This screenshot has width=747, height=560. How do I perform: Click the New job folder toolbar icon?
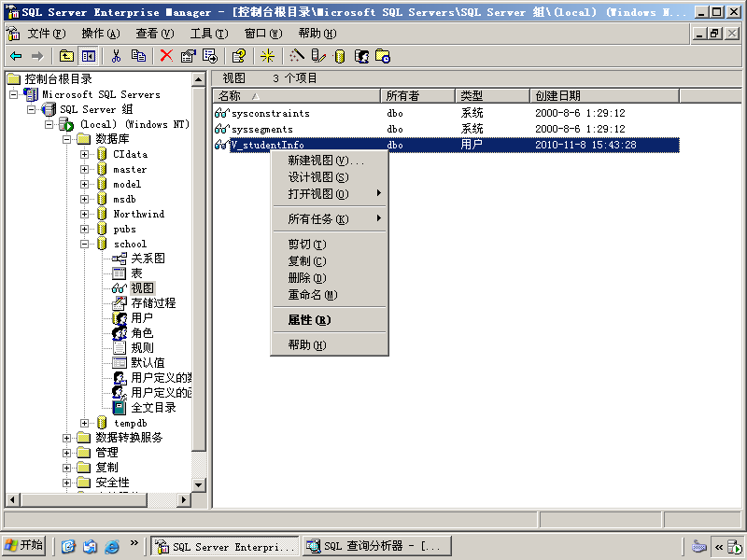coord(383,56)
